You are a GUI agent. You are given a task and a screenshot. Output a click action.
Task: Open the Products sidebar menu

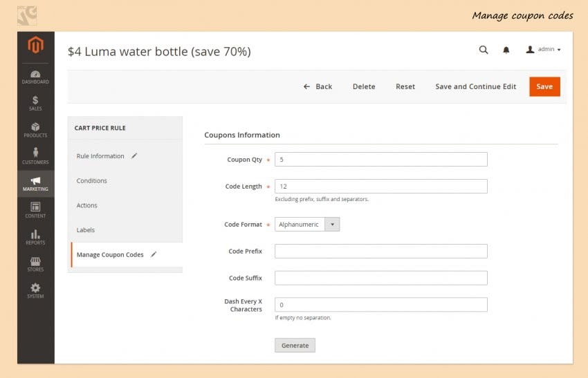tap(35, 130)
